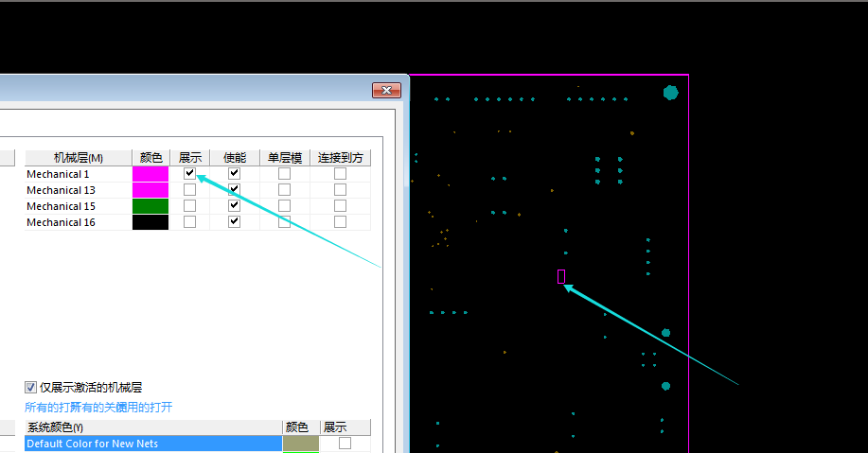Click the green color swatch for Mechanical 15
Image resolution: width=868 pixels, height=453 pixels.
[151, 206]
